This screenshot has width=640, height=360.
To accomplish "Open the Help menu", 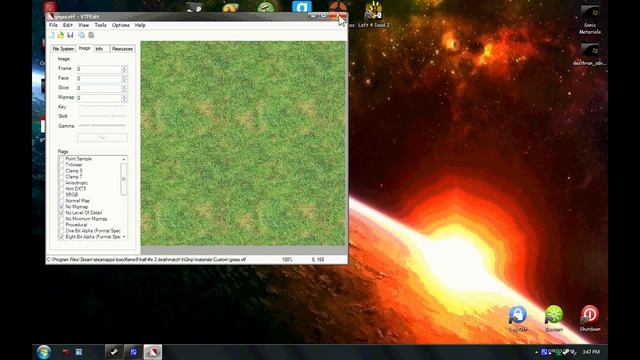I will 140,25.
